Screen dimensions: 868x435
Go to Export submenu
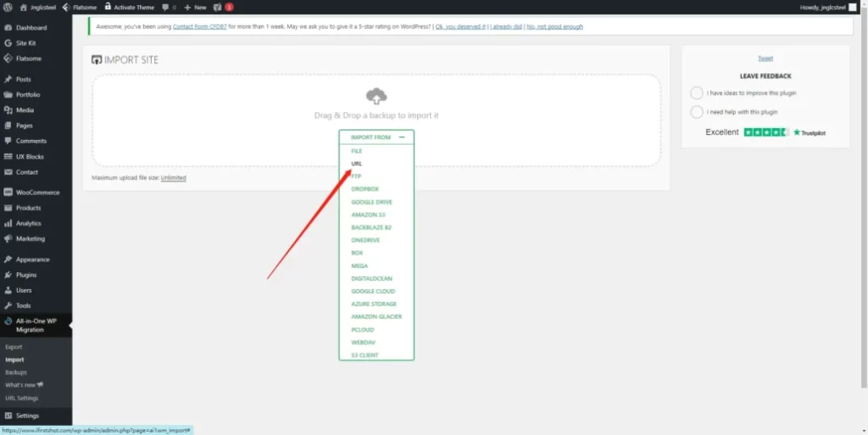pyautogui.click(x=14, y=347)
